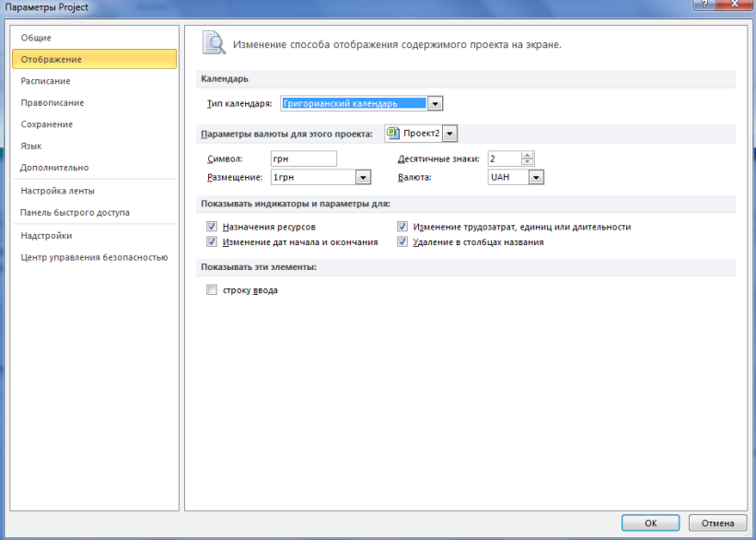The width and height of the screenshot is (756, 540).
Task: Click the dialog help question-mark button
Action: pyautogui.click(x=705, y=5)
